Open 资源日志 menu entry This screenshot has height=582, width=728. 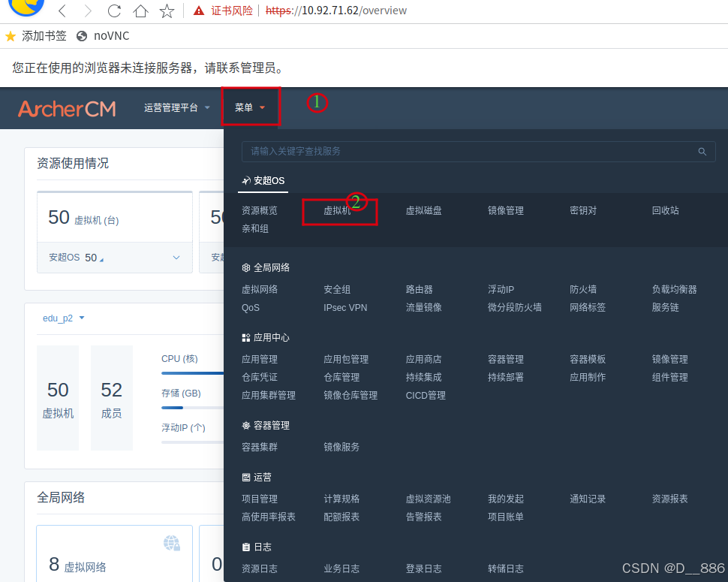(260, 568)
